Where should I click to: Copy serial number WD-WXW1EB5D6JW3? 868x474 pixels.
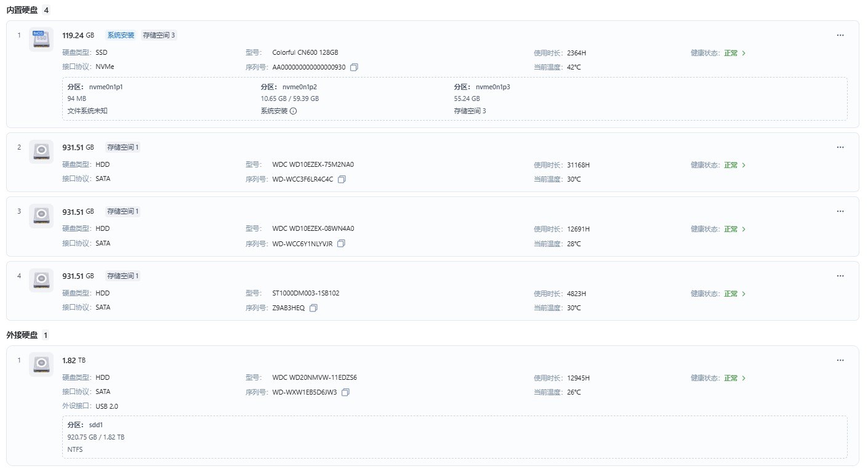click(x=345, y=392)
